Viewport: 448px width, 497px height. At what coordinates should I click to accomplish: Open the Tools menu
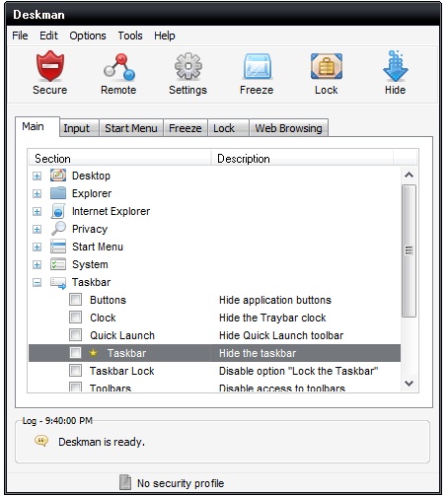pyautogui.click(x=130, y=35)
